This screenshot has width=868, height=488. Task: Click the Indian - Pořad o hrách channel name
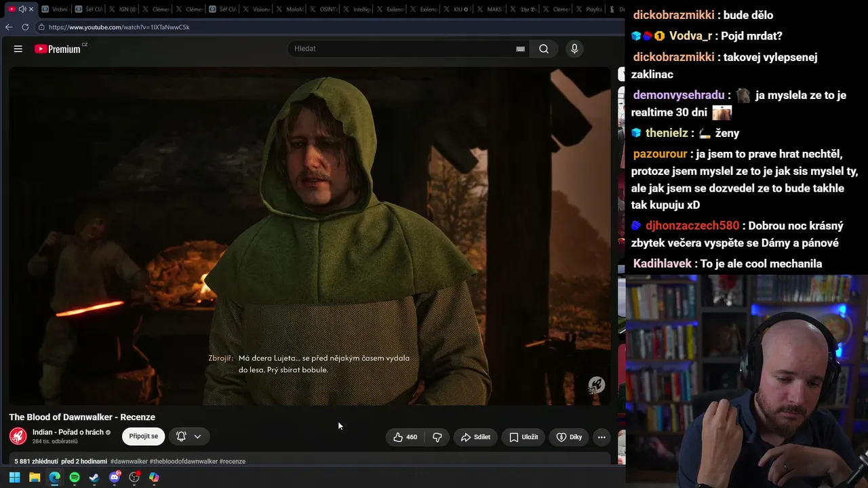(68, 432)
